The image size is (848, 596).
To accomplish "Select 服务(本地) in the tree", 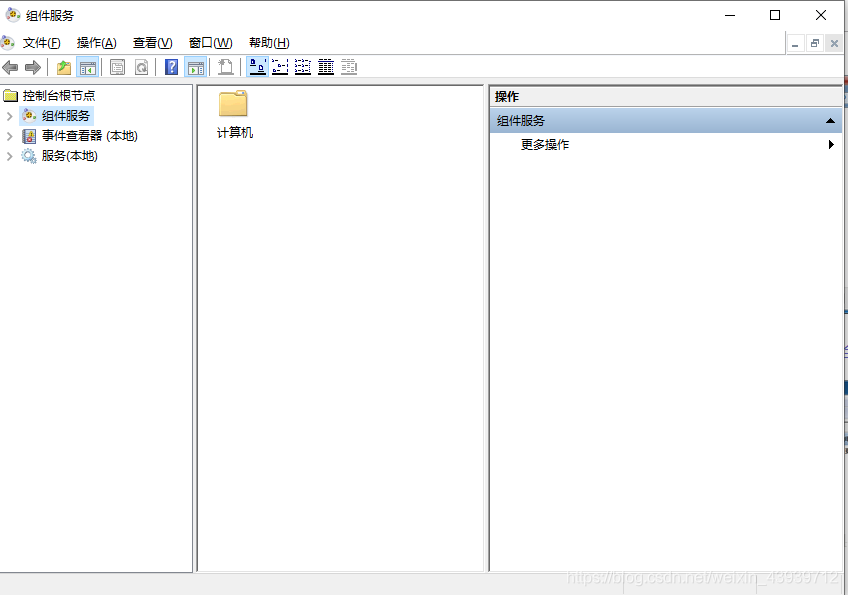I will pyautogui.click(x=70, y=156).
